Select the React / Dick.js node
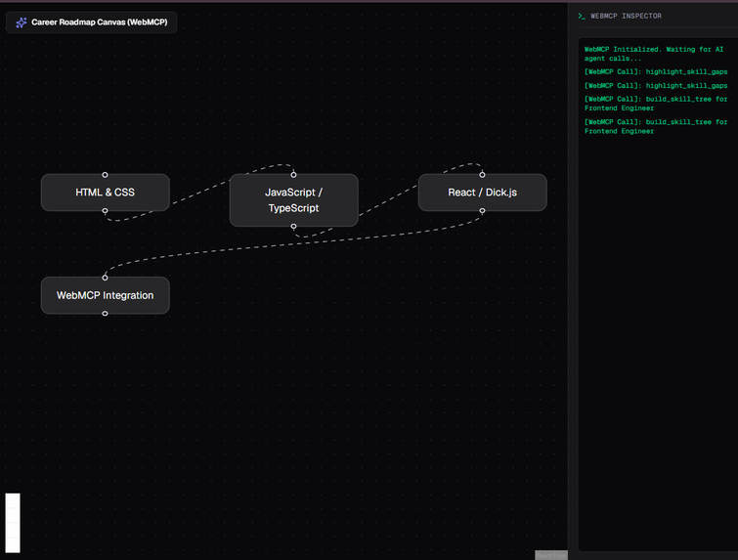This screenshot has width=738, height=560. click(483, 193)
